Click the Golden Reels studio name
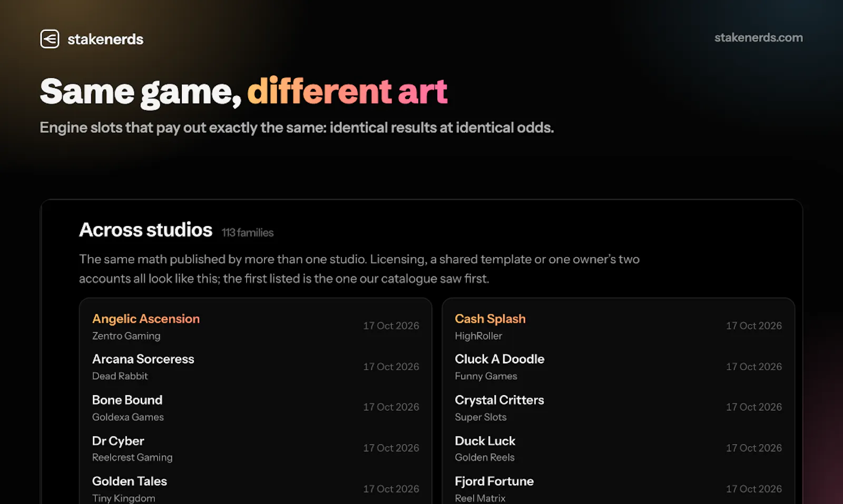The width and height of the screenshot is (843, 504). [485, 458]
